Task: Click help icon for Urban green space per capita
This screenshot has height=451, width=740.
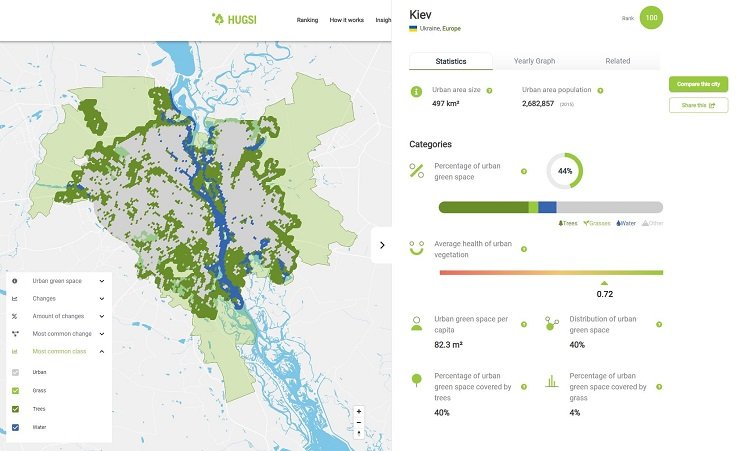Action: tap(523, 324)
